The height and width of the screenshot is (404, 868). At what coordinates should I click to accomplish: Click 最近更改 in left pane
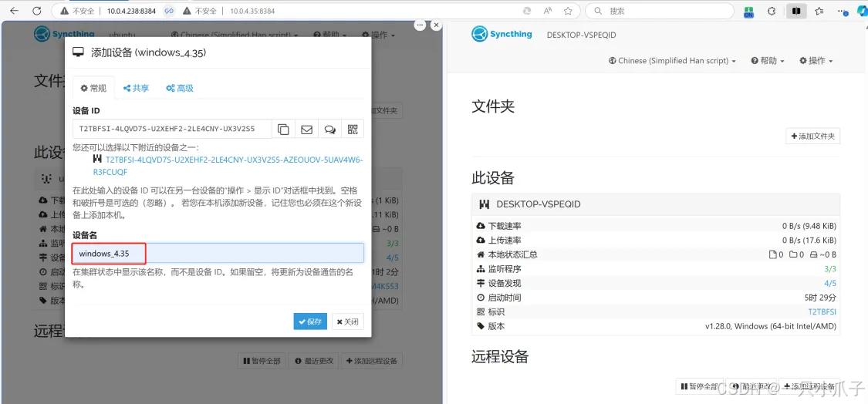tap(314, 361)
